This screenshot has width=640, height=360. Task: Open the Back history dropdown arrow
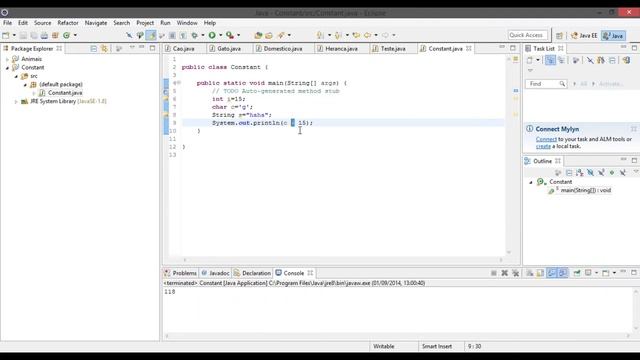(x=376, y=36)
